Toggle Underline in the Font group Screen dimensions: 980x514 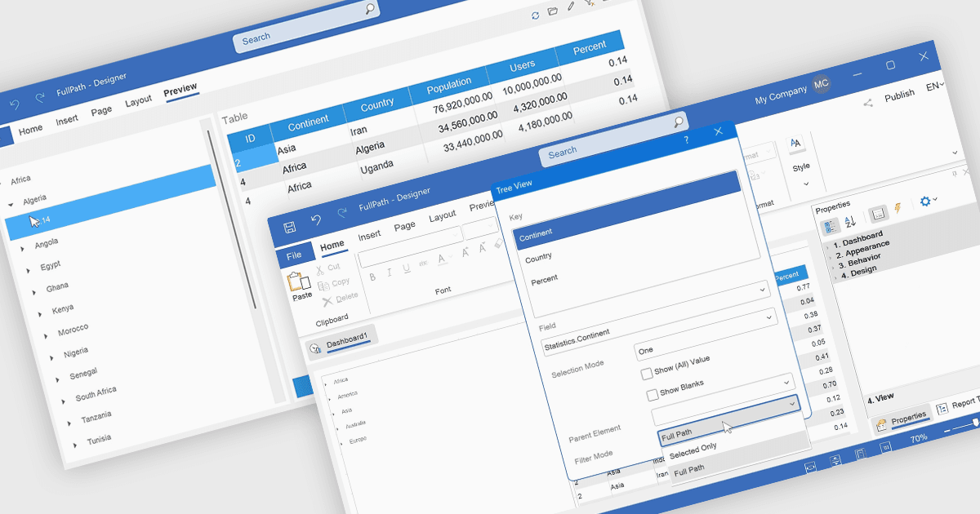[406, 268]
